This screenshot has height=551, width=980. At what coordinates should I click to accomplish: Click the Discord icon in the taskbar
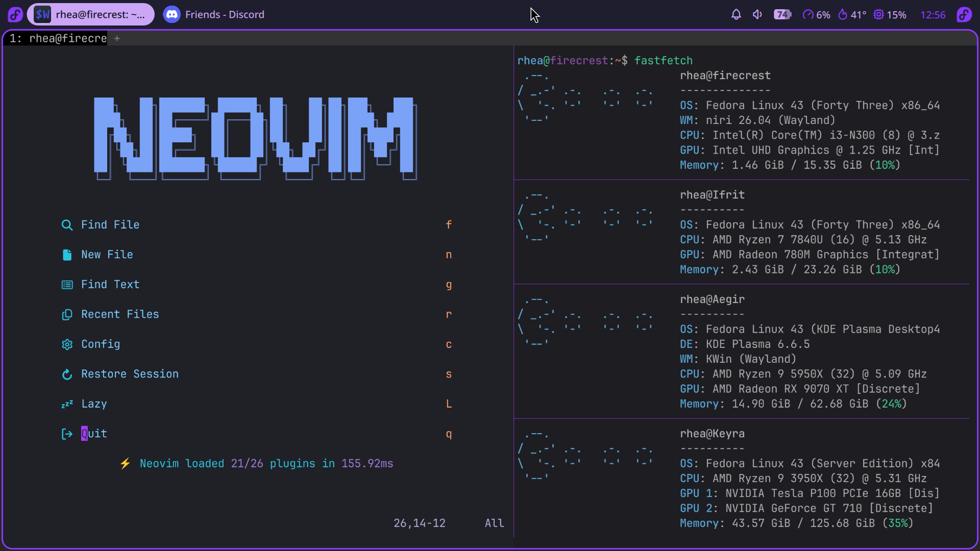coord(172,14)
